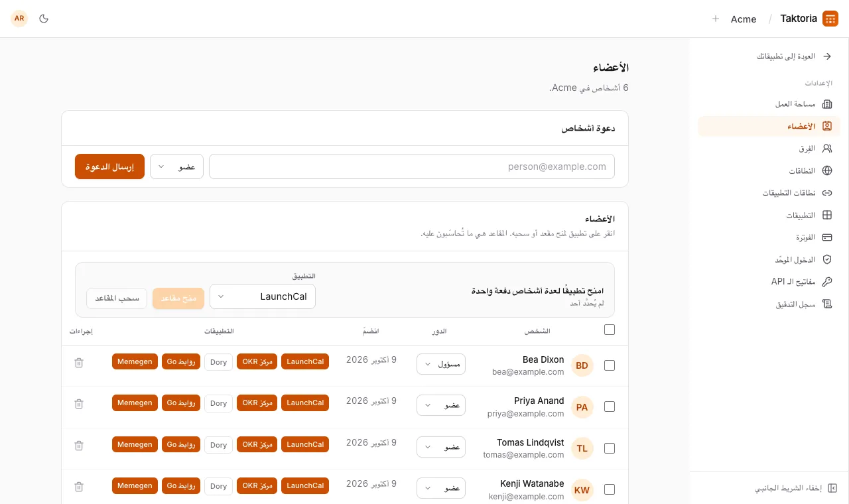Delete Tomas Lindqvist with trash icon
This screenshot has width=849, height=504.
[x=79, y=446]
